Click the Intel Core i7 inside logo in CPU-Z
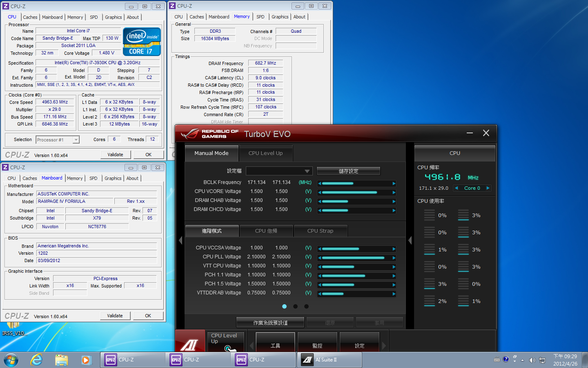This screenshot has height=368, width=588. [142, 42]
